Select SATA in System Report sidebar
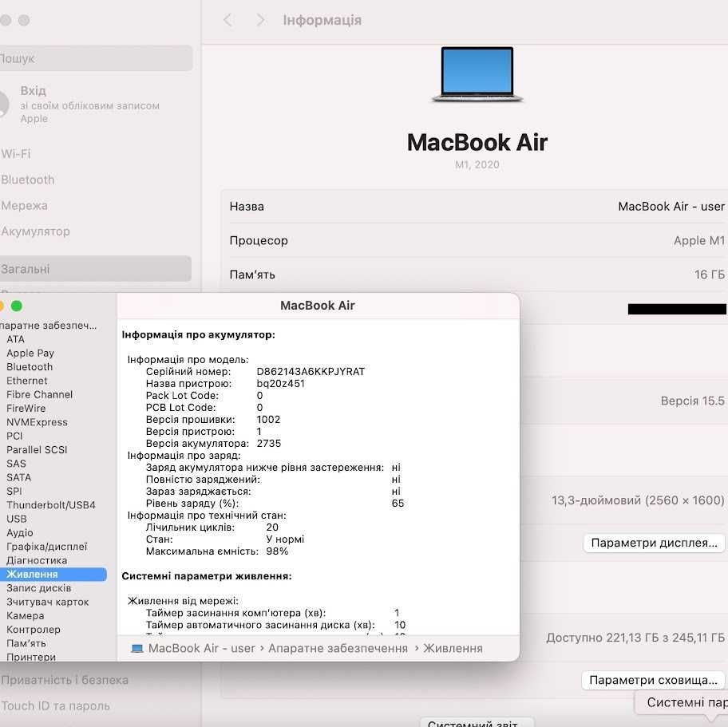728x727 pixels. pos(18,477)
